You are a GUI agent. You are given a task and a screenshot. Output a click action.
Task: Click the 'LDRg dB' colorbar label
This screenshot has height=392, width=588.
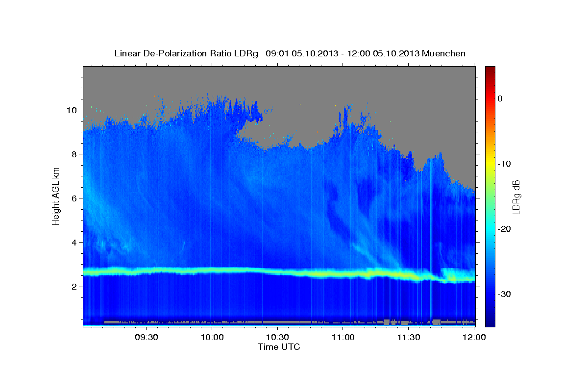pyautogui.click(x=515, y=197)
